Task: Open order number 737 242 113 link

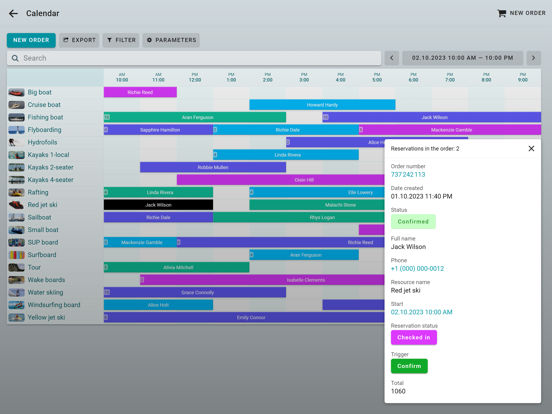Action: coord(408,175)
